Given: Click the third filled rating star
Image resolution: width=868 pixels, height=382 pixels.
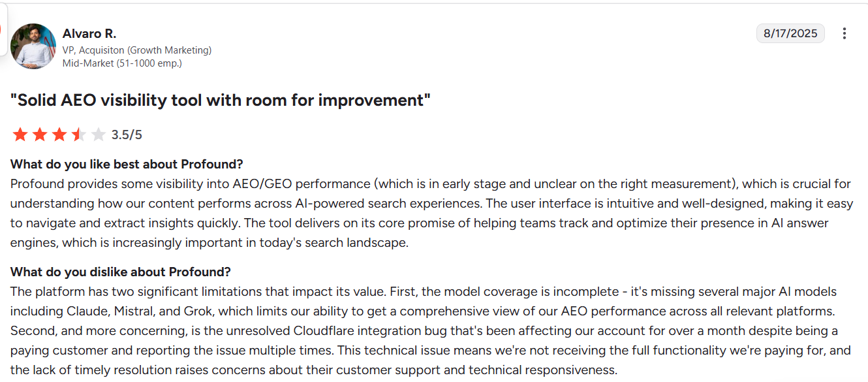Looking at the screenshot, I should [59, 135].
